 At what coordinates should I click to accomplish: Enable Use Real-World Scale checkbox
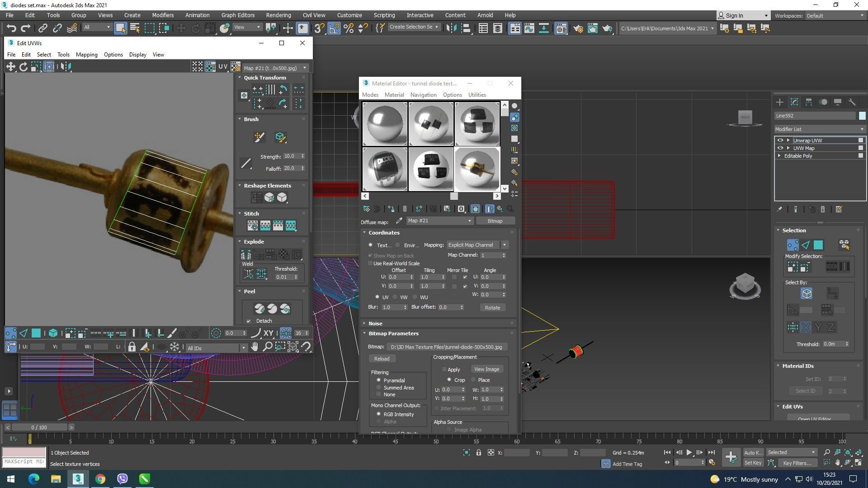(371, 263)
